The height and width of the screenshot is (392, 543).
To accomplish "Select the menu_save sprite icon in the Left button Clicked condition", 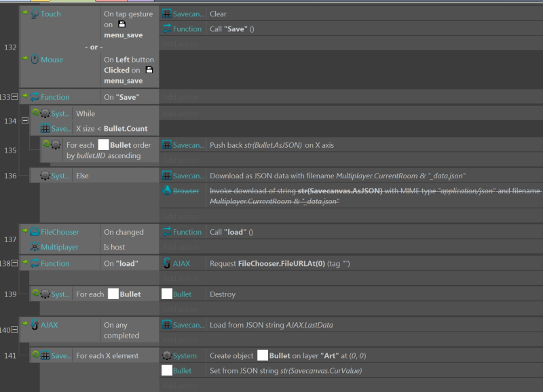I will (149, 70).
